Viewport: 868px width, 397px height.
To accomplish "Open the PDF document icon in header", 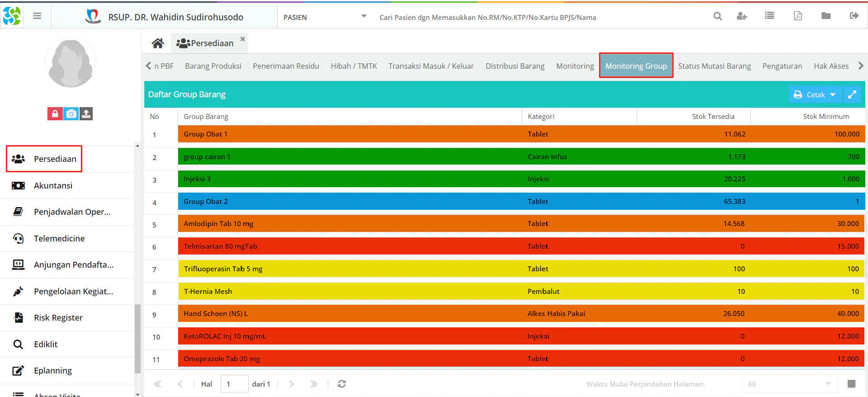I will [x=798, y=16].
